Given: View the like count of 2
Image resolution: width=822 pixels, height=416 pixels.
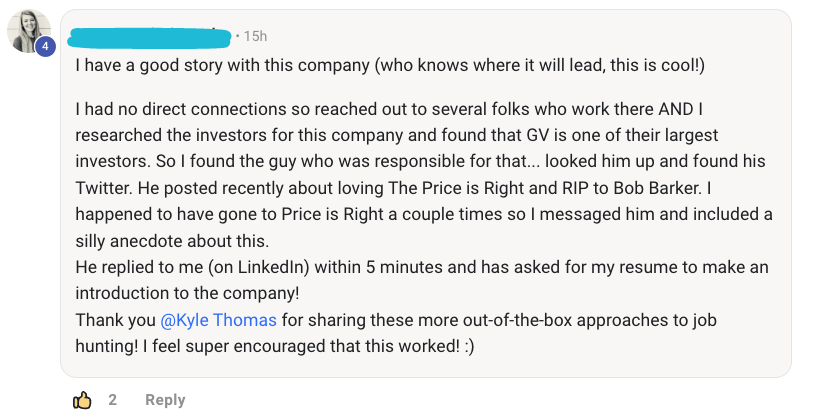Looking at the screenshot, I should pyautogui.click(x=113, y=400).
